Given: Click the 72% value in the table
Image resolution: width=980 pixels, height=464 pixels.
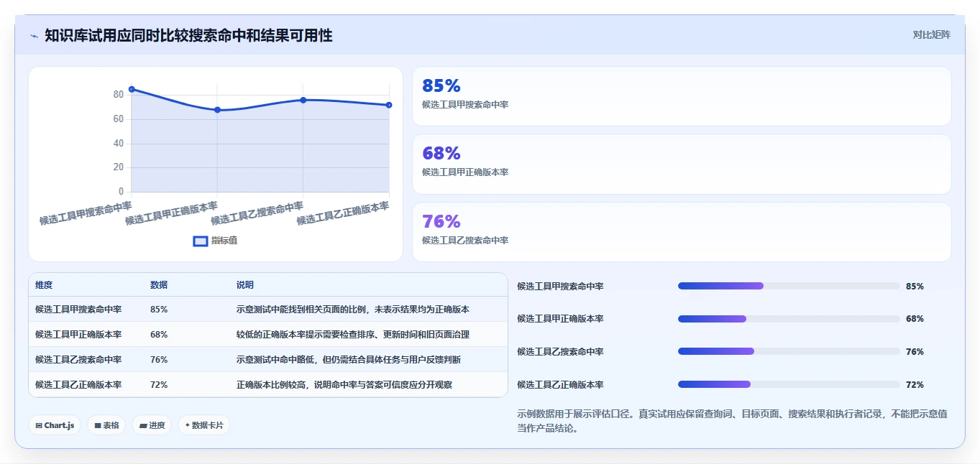Looking at the screenshot, I should pyautogui.click(x=159, y=385).
